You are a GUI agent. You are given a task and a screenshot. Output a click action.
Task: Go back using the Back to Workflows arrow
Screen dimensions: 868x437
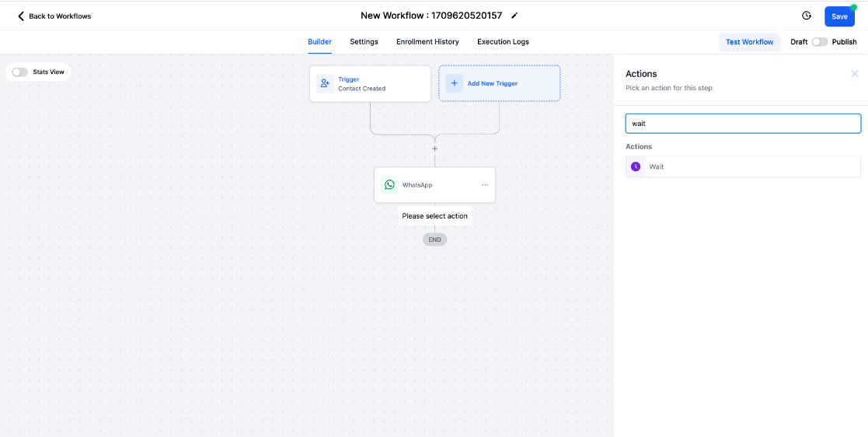coord(21,16)
